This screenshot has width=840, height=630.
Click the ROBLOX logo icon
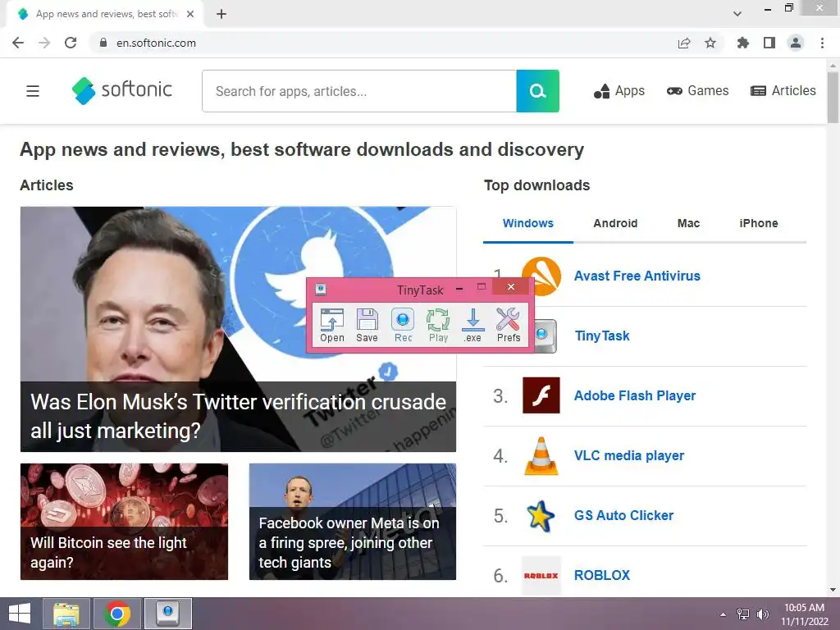(541, 575)
